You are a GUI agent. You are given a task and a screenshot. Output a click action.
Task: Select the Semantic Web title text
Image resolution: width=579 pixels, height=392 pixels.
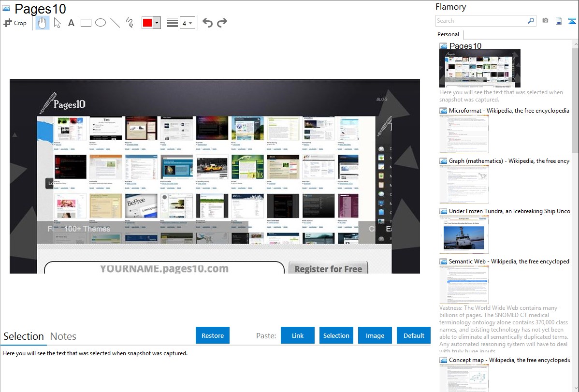509,261
